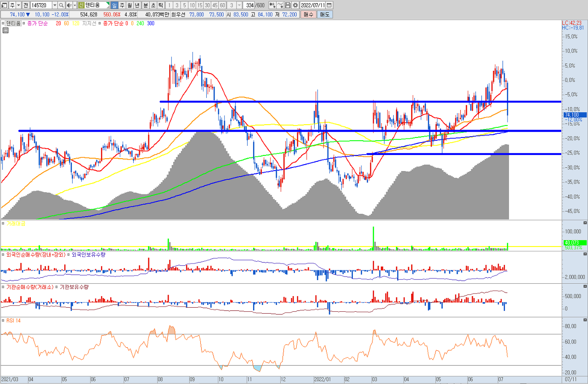The height and width of the screenshot is (384, 588).
Task: Select the 주 weekly period button
Action: (x=122, y=5)
